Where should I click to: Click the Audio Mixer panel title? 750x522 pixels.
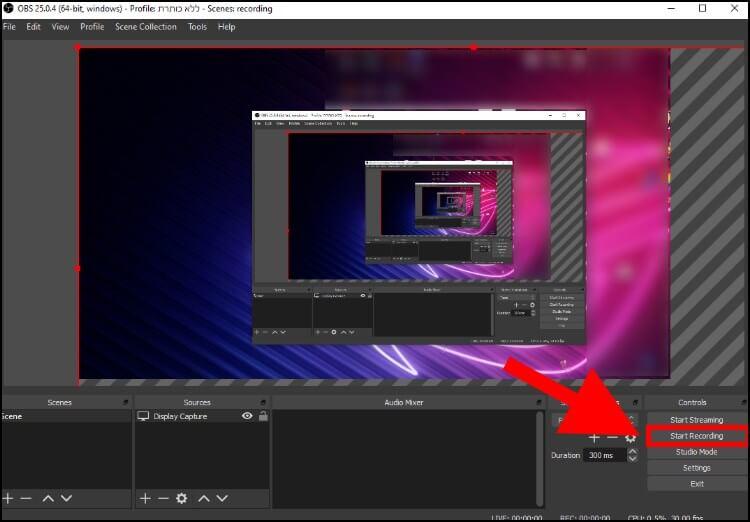pos(404,402)
